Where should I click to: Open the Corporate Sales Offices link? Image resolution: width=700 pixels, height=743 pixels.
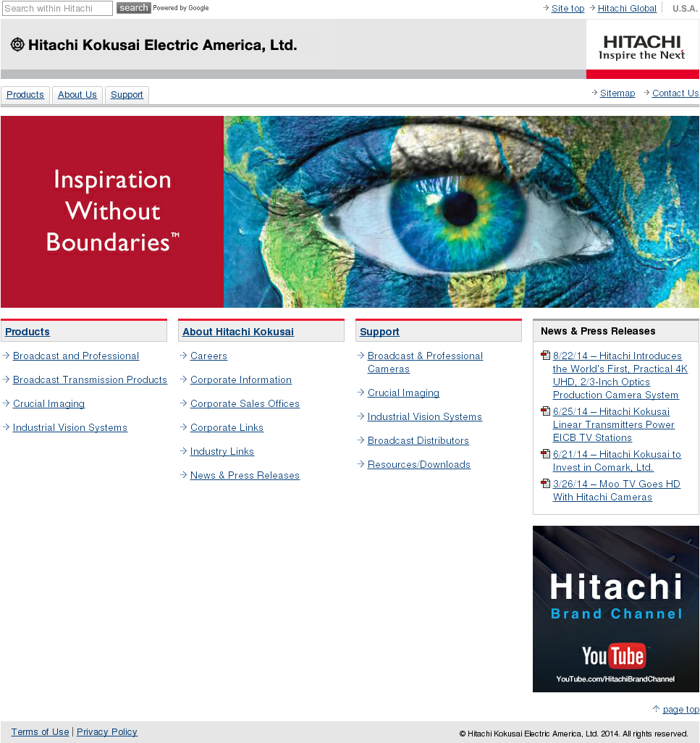pyautogui.click(x=245, y=403)
